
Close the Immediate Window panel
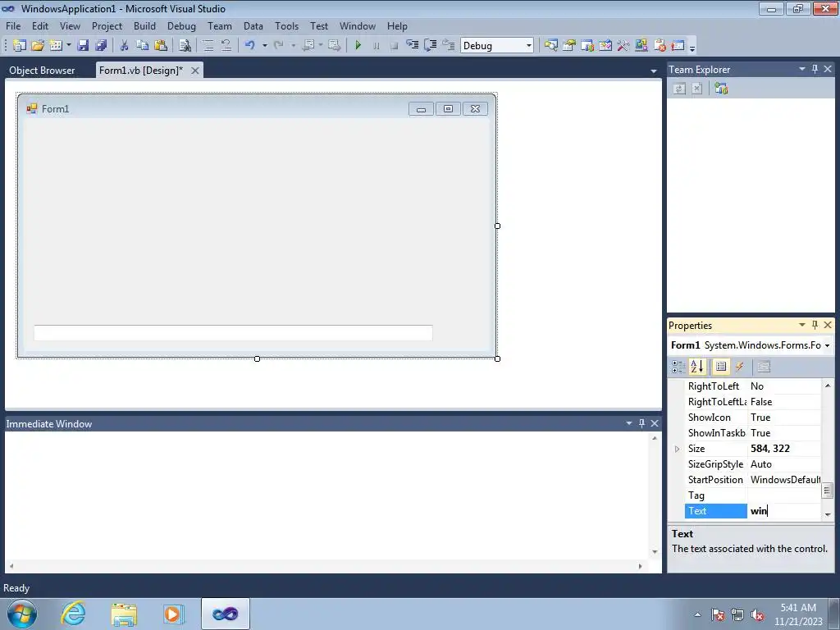(x=655, y=423)
